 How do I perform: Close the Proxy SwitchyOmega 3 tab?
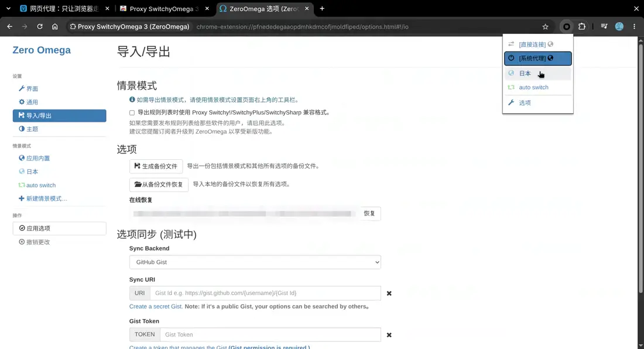click(x=207, y=9)
